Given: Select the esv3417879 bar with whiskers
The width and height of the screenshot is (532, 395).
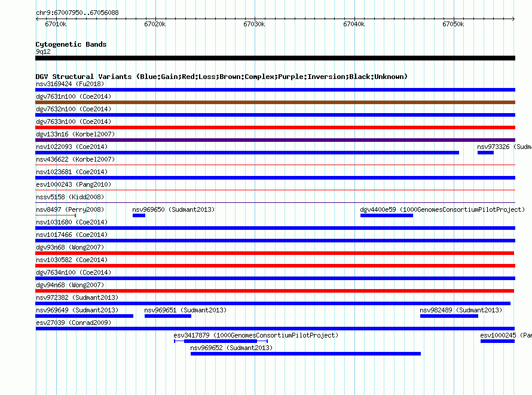Looking at the screenshot, I should [x=221, y=341].
